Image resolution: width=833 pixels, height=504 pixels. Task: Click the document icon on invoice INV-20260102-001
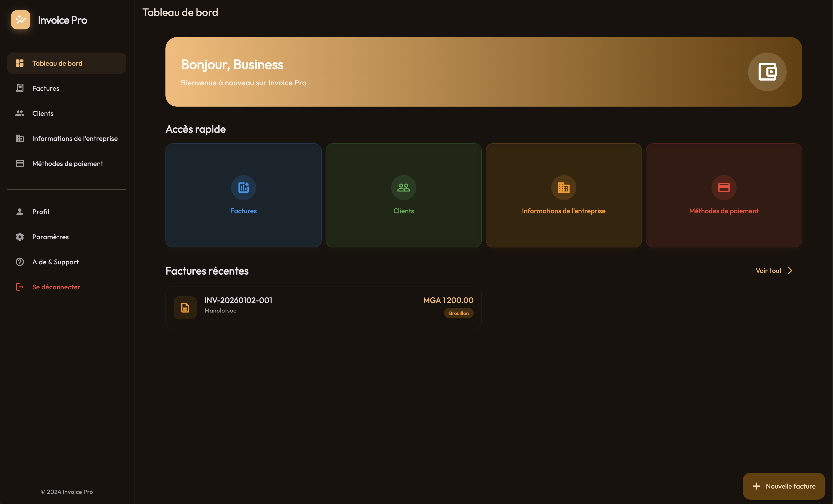click(x=185, y=307)
